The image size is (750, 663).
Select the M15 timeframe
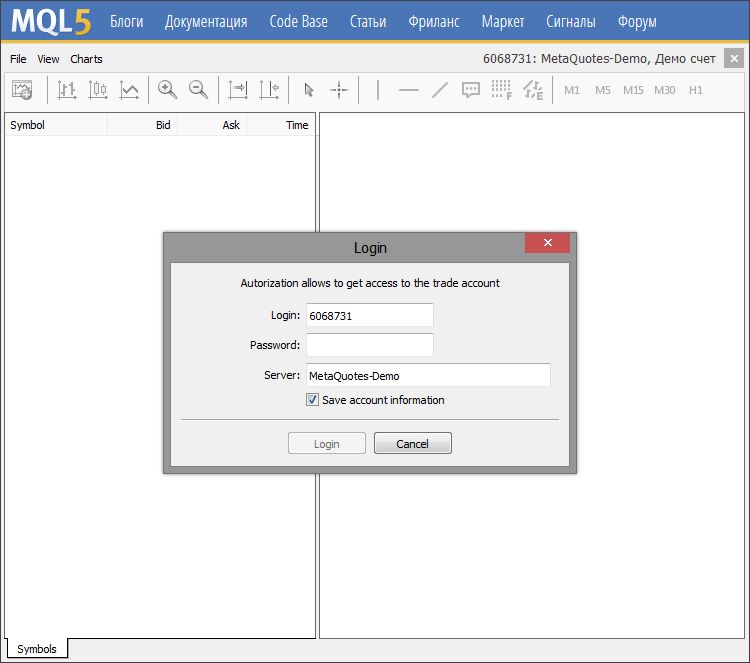pyautogui.click(x=633, y=90)
